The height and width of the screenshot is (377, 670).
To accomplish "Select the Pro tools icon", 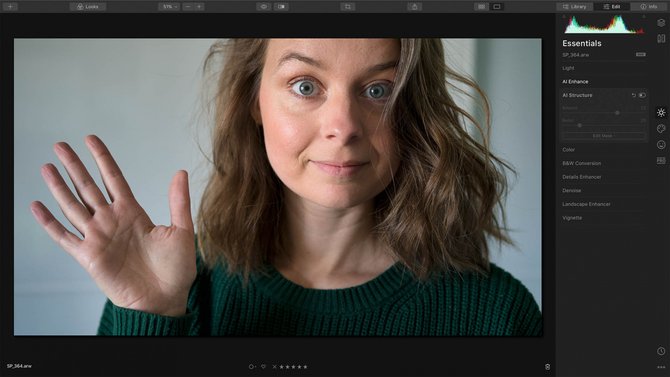I will pos(661,161).
